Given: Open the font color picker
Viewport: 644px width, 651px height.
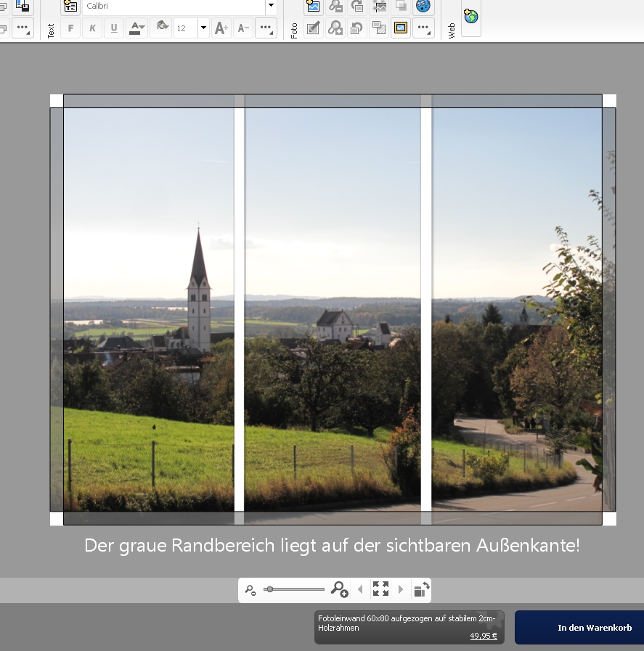Looking at the screenshot, I should click(x=136, y=28).
